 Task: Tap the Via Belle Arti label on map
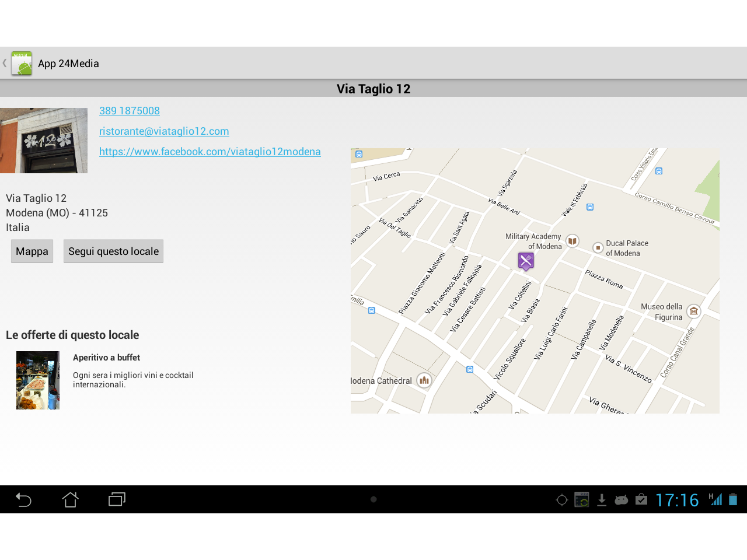504,206
